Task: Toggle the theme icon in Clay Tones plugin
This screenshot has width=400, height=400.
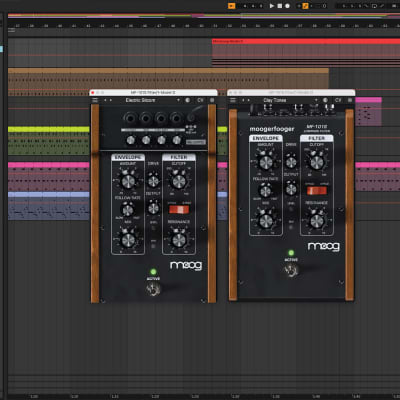Action: [325, 100]
